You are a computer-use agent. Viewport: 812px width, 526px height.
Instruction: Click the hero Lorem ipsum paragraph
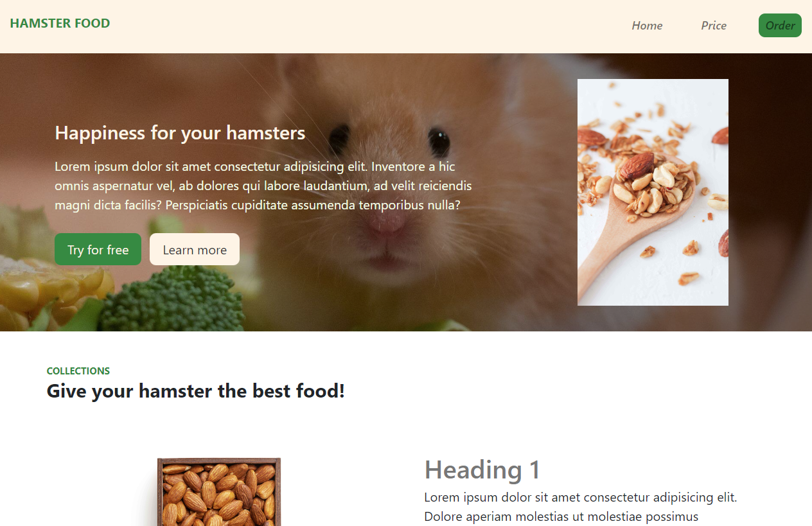263,186
